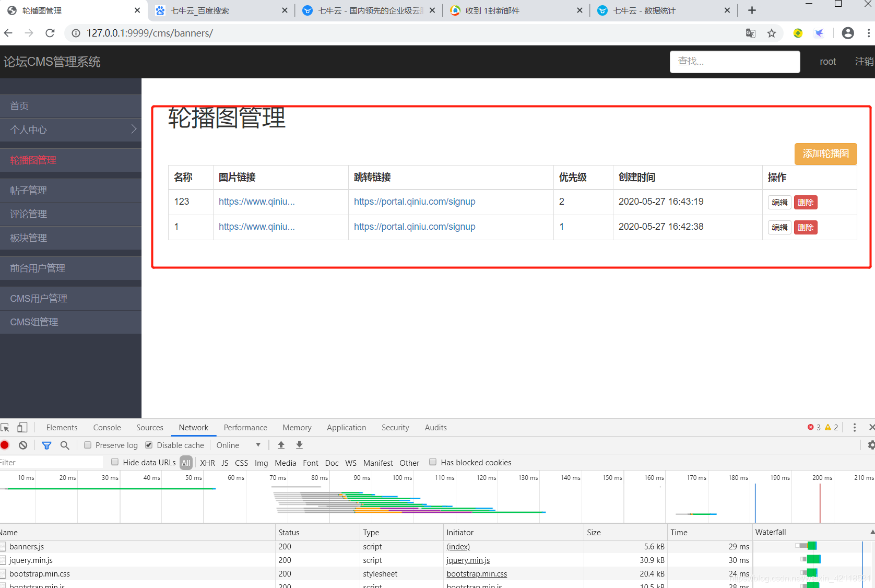The image size is (875, 588).
Task: Switch to the Elements DevTools tab
Action: point(62,427)
